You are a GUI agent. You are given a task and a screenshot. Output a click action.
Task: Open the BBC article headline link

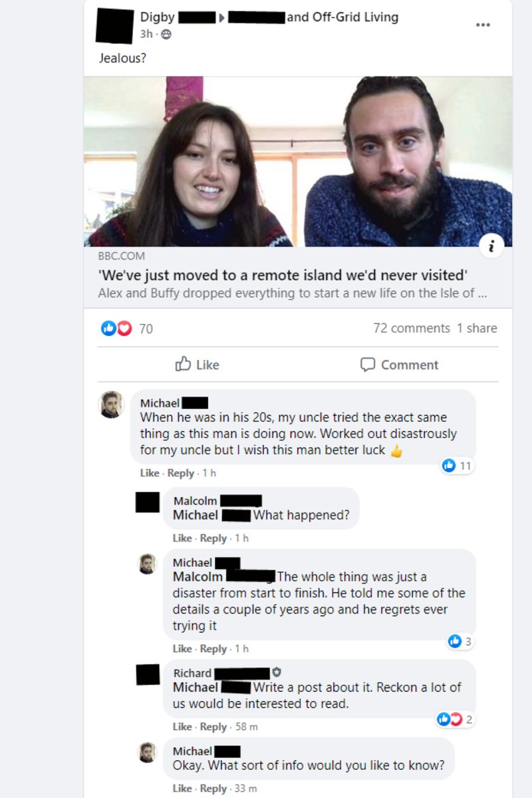click(282, 276)
